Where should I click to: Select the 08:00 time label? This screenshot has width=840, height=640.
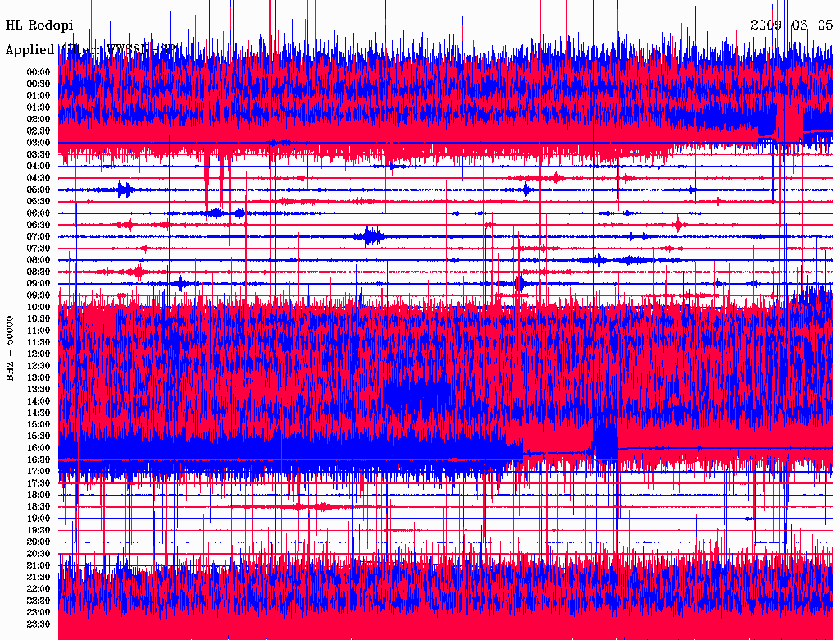coord(39,260)
